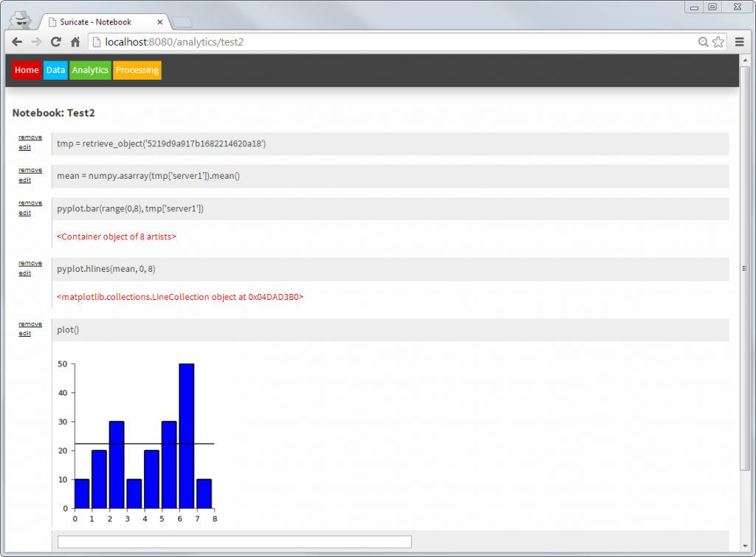Open the orange Processing section
Image resolution: width=756 pixels, height=557 pixels.
(x=137, y=70)
